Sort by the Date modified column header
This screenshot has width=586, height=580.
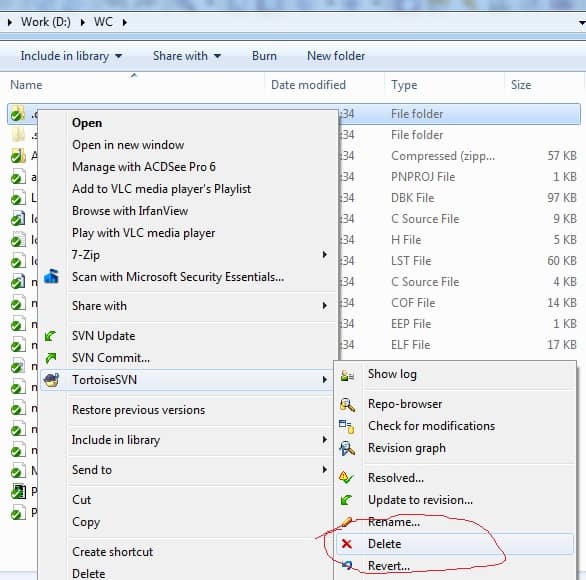308,85
